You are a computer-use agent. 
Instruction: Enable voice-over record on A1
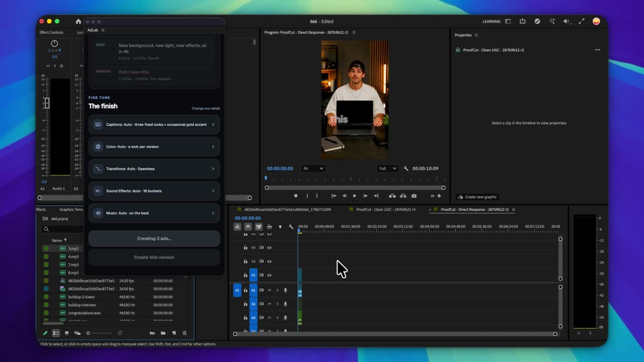pyautogui.click(x=286, y=291)
